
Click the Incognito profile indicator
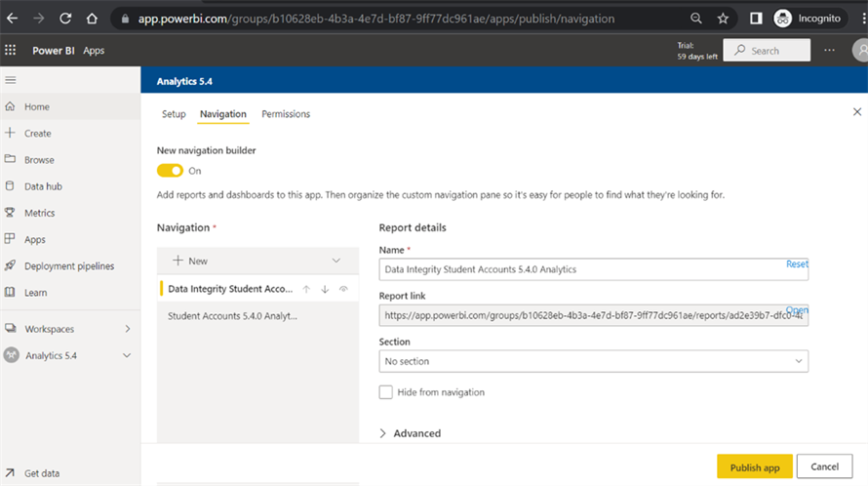click(809, 19)
